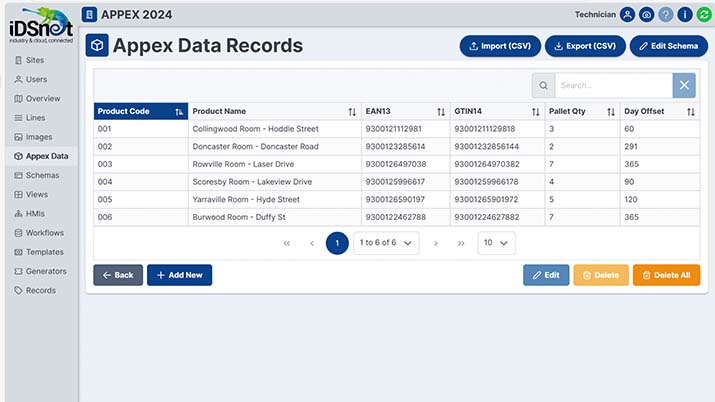Viewport: 715px width, 402px height.
Task: Click the iDSnet logo
Action: point(41,26)
